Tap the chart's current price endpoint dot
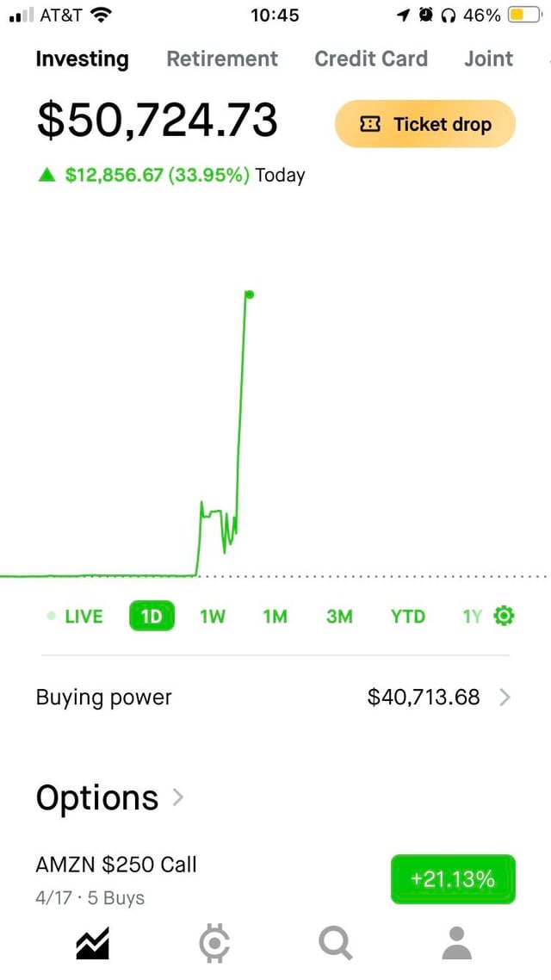551x980 pixels. point(249,295)
